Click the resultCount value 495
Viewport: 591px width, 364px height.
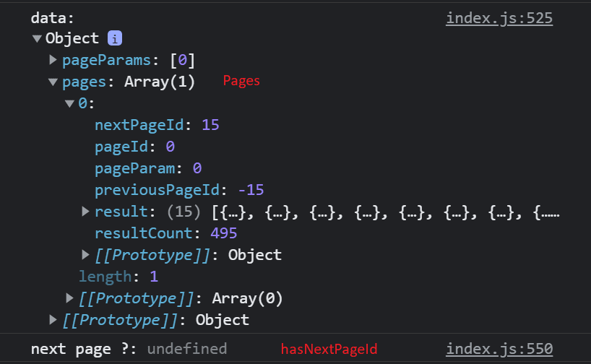click(223, 233)
